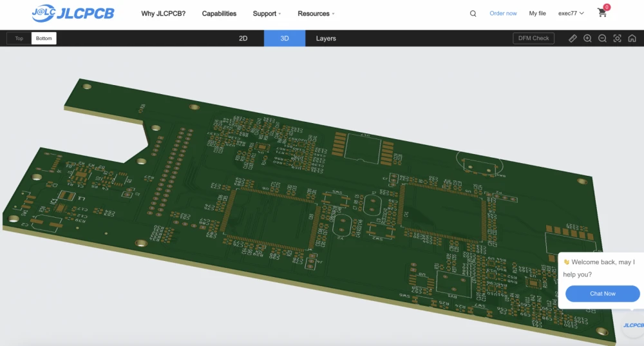Click the fit-to-screen focus icon

[x=617, y=39]
